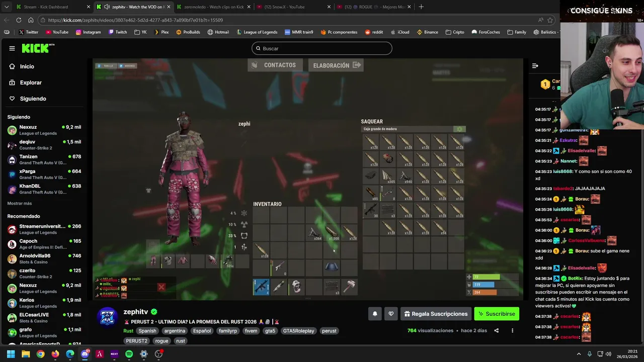Mute the zephitv tab via speaker icon
The width and height of the screenshot is (644, 362).
tap(107, 7)
